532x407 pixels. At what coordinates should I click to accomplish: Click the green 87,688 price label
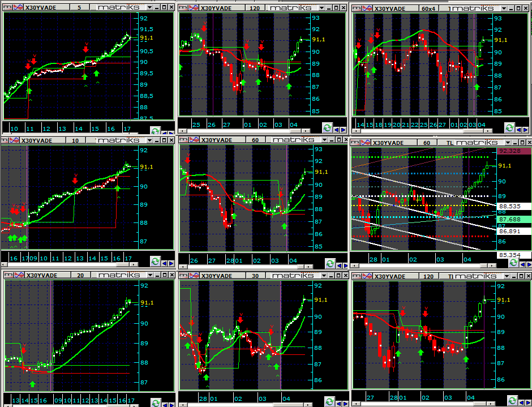[x=509, y=219]
